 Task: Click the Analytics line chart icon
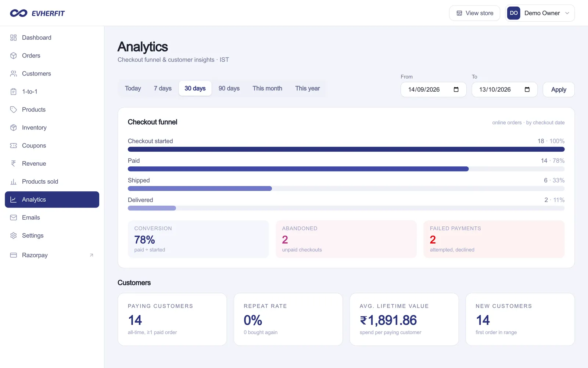pyautogui.click(x=14, y=199)
